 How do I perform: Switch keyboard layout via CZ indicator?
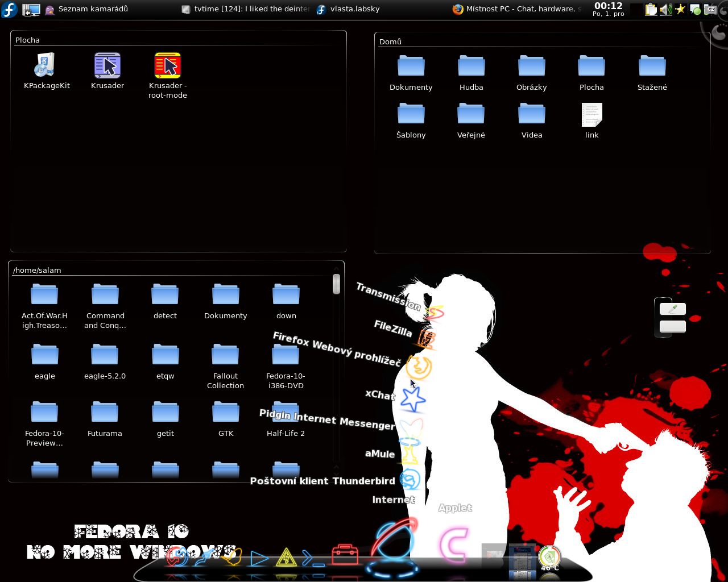pos(710,9)
